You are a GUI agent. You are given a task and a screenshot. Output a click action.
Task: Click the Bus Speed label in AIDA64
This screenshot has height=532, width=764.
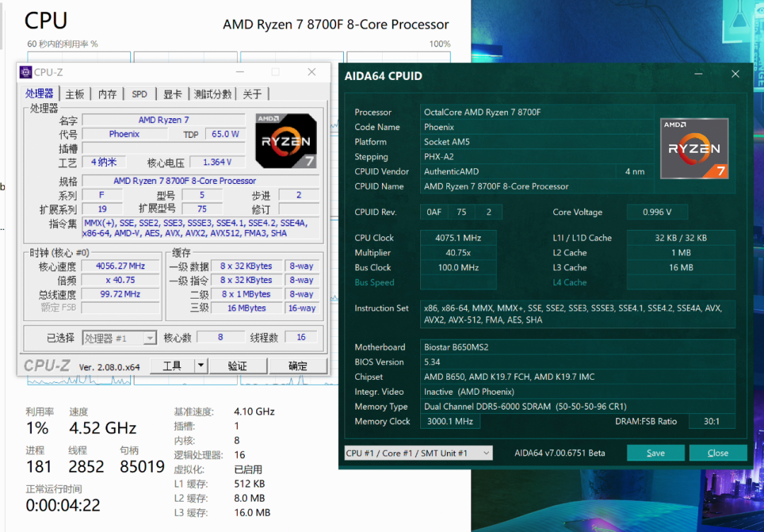[374, 282]
